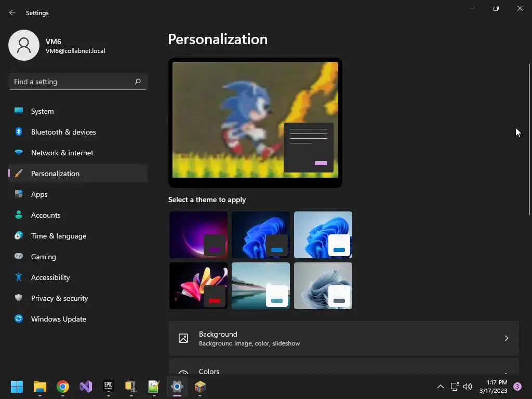Open Background image, color, slideshow row
This screenshot has height=399, width=532.
pyautogui.click(x=344, y=338)
